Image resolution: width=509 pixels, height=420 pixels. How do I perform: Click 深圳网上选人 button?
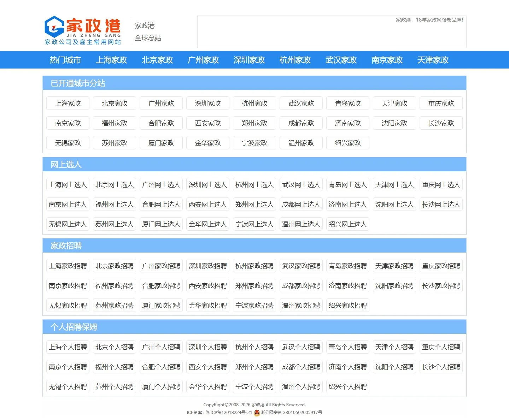(208, 184)
